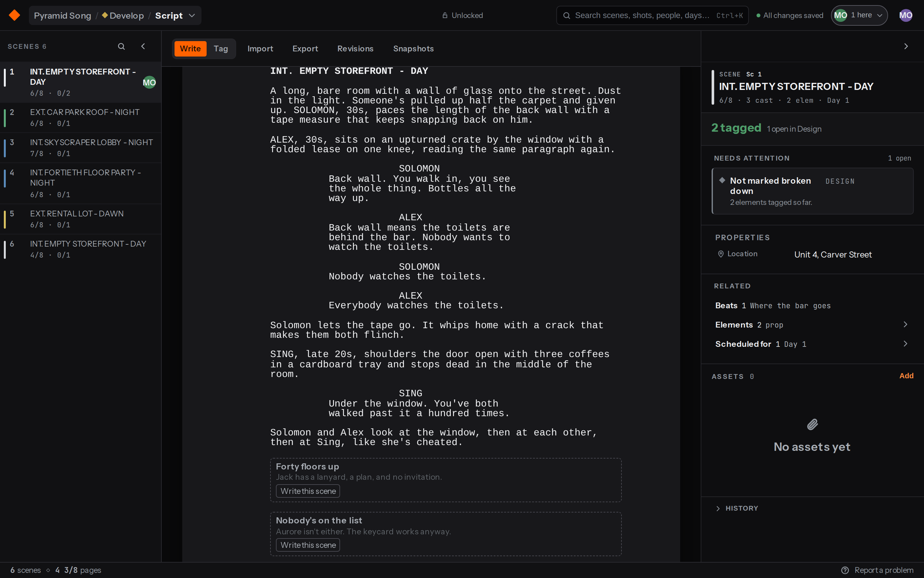Focus the Search scenes, shots, people field

click(652, 15)
